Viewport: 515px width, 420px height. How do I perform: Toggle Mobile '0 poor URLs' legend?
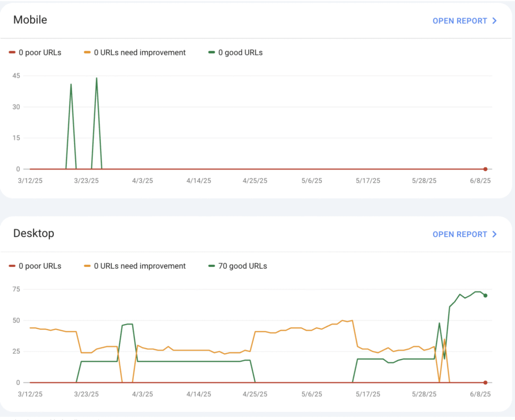tap(35, 52)
